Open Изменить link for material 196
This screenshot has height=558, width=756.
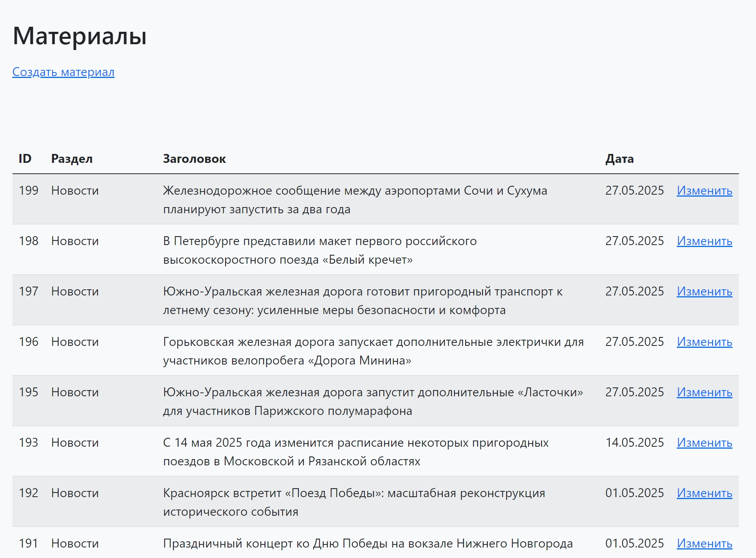[704, 342]
